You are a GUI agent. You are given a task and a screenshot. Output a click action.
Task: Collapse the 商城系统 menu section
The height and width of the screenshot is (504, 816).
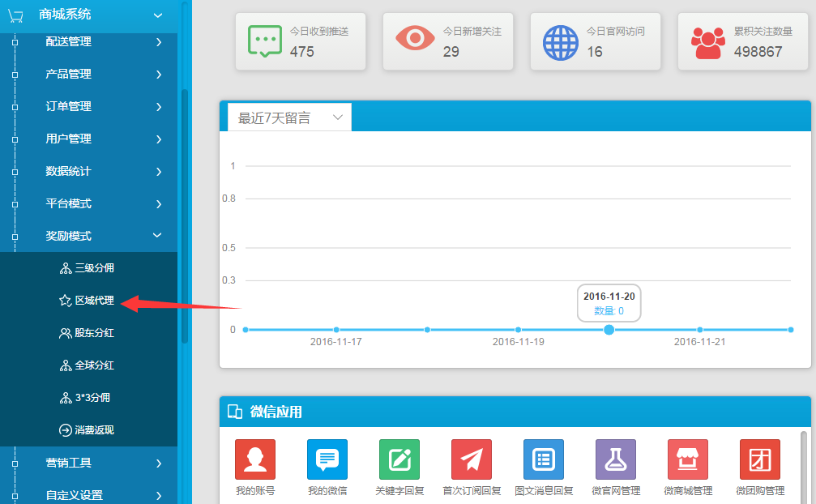tap(158, 15)
